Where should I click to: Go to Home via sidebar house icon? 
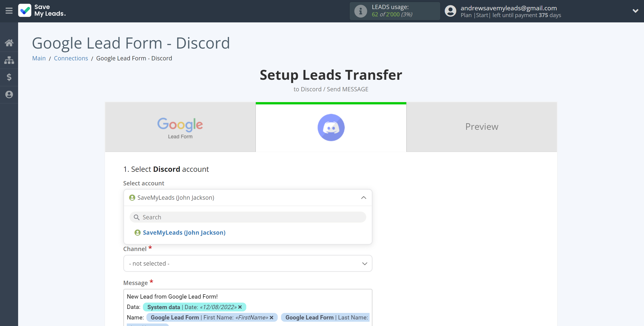pyautogui.click(x=9, y=43)
